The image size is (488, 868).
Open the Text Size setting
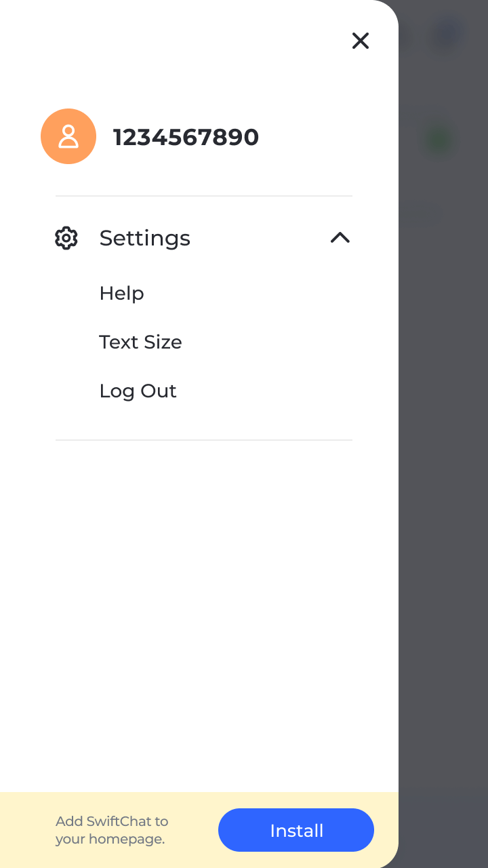tap(140, 342)
